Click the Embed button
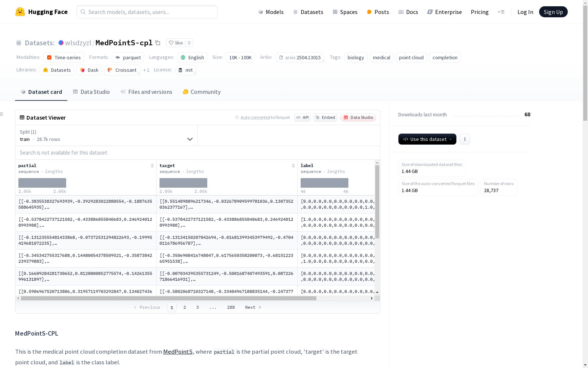 pyautogui.click(x=325, y=117)
